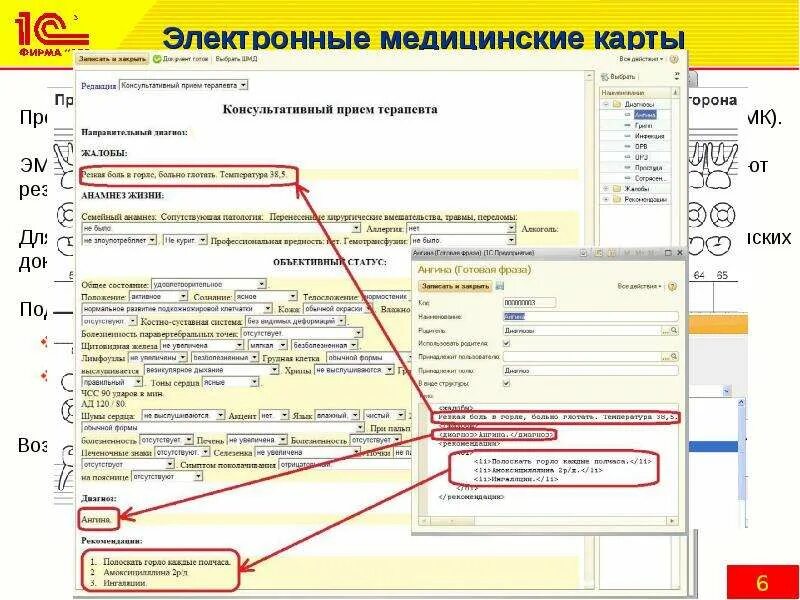Maximize the Ангина dialog window

(x=668, y=253)
